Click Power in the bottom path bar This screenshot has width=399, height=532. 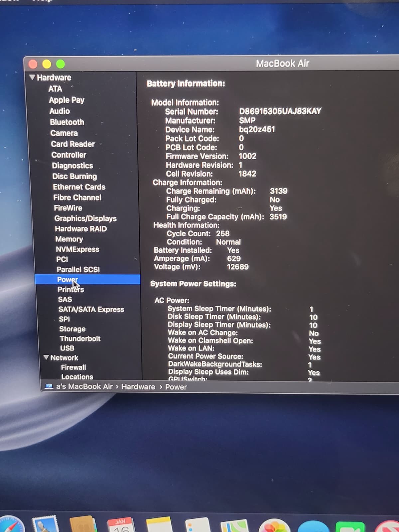[x=176, y=387]
